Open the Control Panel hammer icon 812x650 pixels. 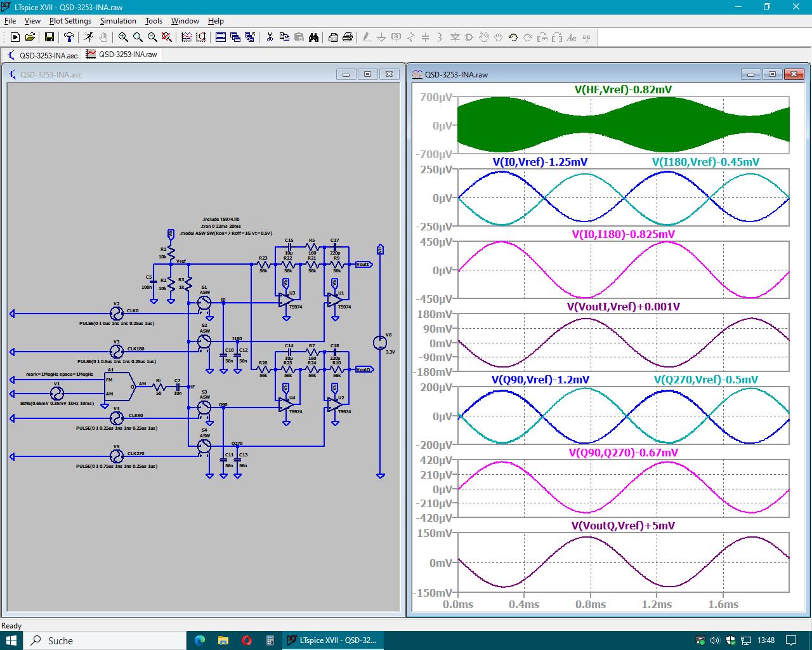click(x=69, y=37)
